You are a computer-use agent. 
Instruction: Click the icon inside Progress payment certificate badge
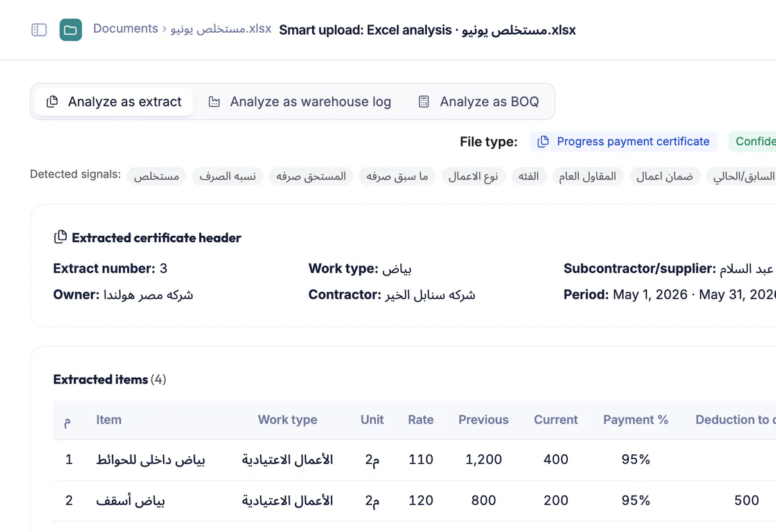click(543, 141)
